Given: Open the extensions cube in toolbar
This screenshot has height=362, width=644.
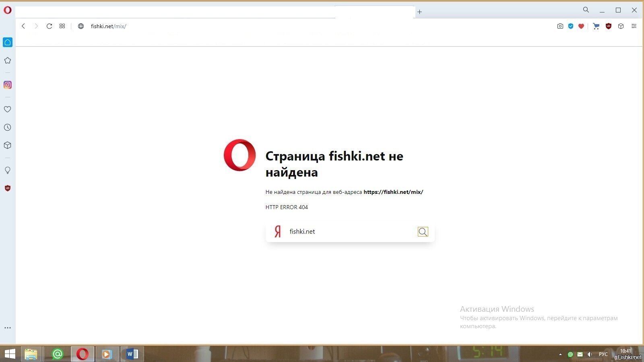Looking at the screenshot, I should point(621,26).
